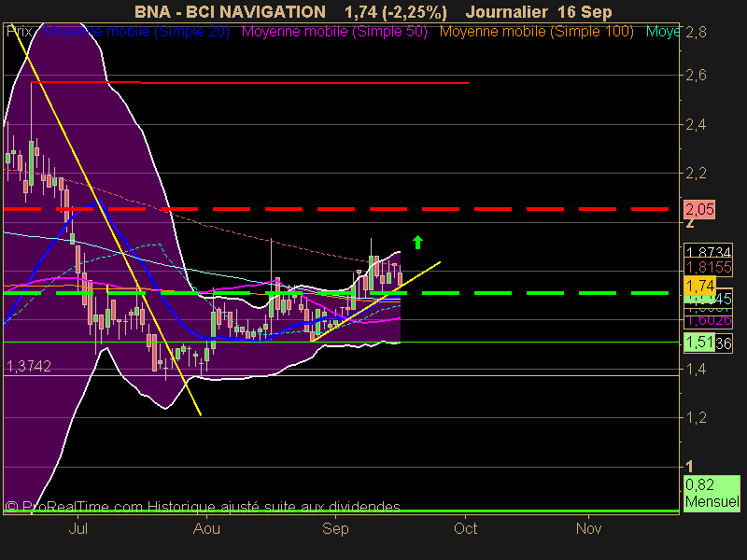Select the "Aou" month label on time axis
747x560 pixels.
[x=206, y=528]
